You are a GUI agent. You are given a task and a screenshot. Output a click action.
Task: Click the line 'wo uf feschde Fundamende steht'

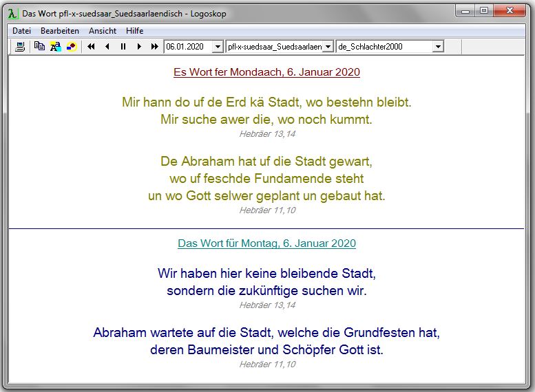(x=266, y=179)
